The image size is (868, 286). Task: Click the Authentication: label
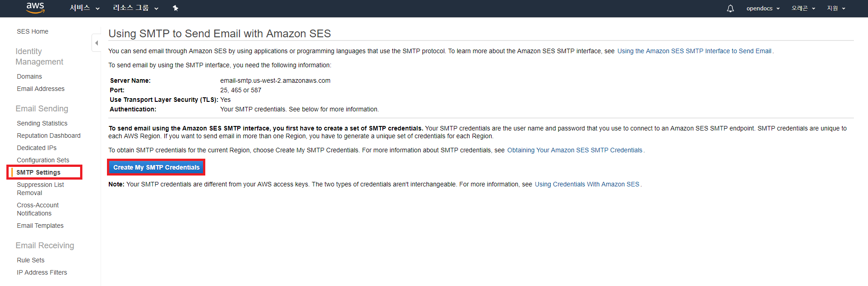pos(133,109)
